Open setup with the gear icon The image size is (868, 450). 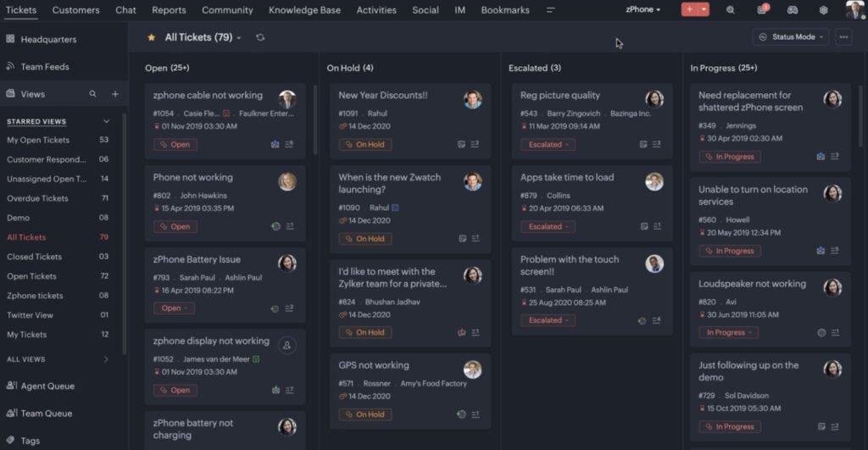pyautogui.click(x=823, y=10)
